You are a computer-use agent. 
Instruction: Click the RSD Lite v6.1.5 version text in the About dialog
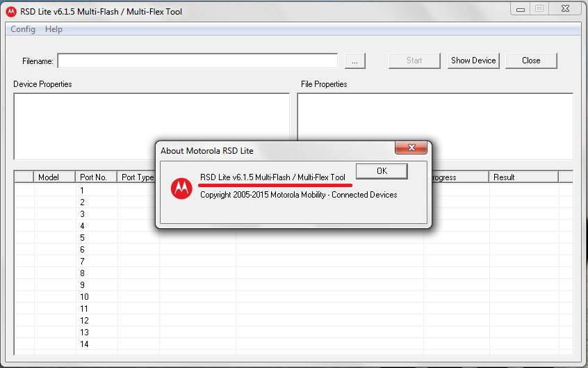(x=272, y=177)
